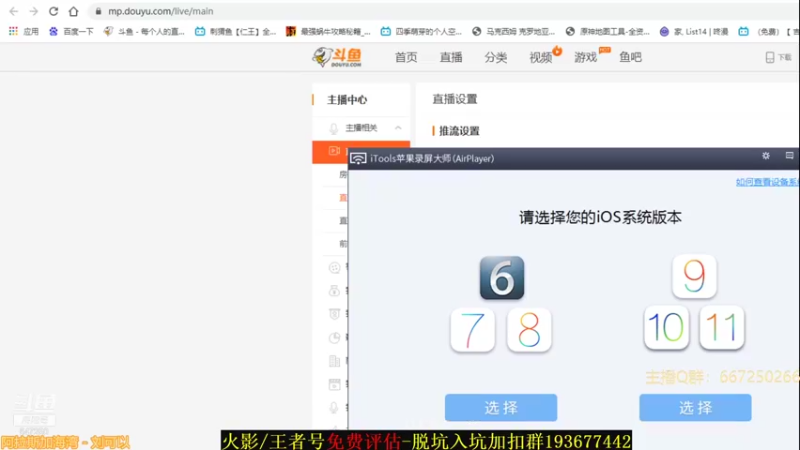Click the sidebar calendar icon
The height and width of the screenshot is (450, 800).
point(334,384)
